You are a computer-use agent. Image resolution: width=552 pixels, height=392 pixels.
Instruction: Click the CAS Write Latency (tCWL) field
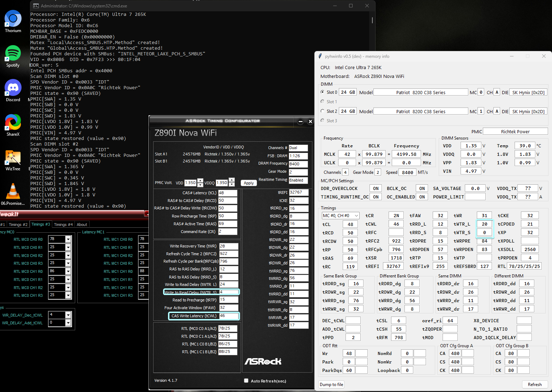229,316
